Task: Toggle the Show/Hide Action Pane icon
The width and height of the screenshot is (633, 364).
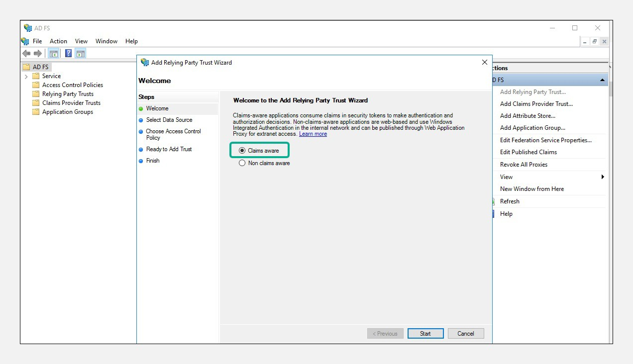Action: pos(81,54)
